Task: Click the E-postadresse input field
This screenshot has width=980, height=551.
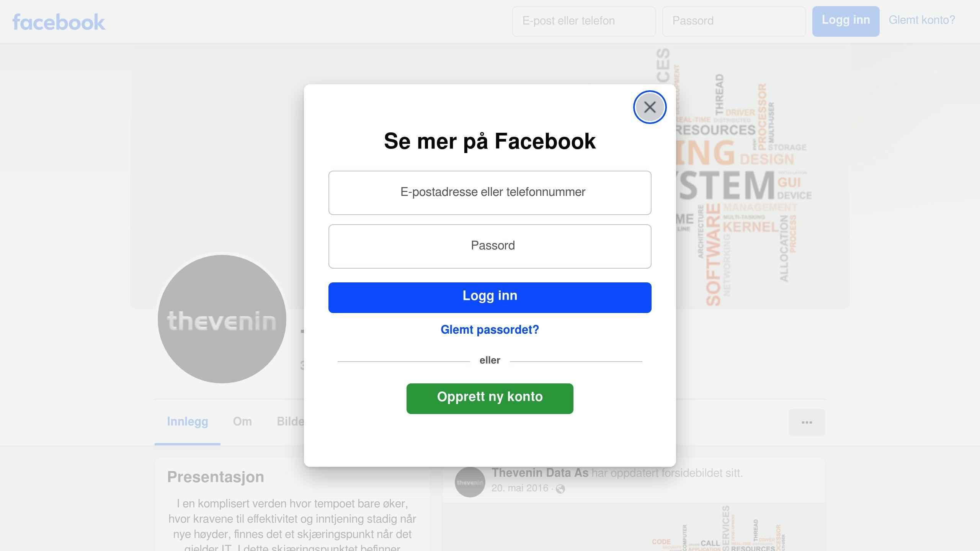Action: (x=490, y=192)
